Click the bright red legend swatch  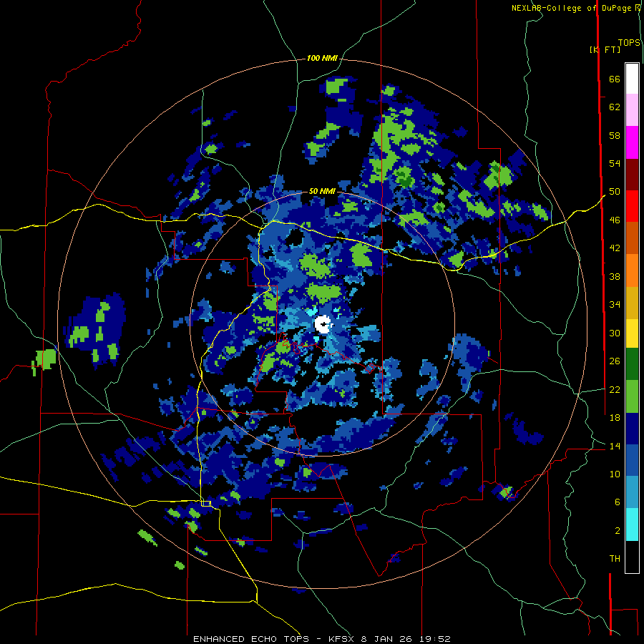[x=632, y=206]
